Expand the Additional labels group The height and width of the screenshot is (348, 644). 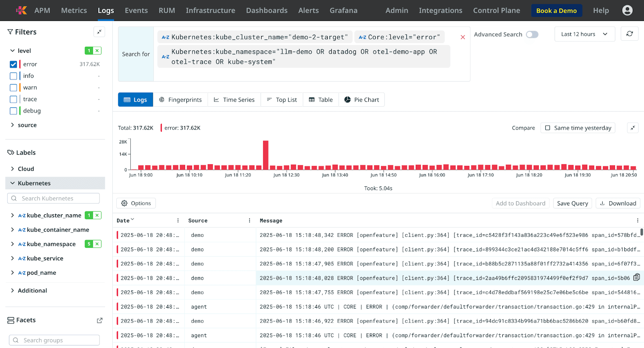(x=12, y=290)
